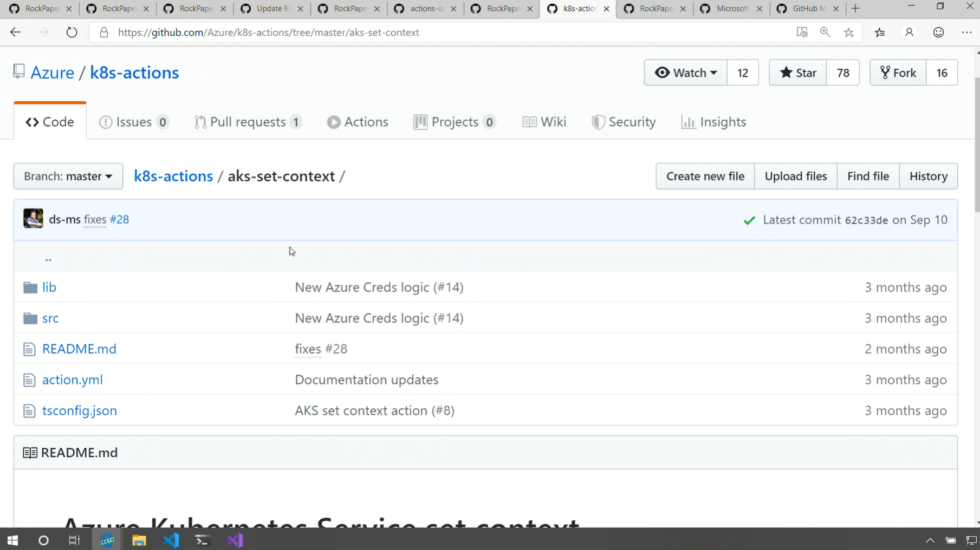The width and height of the screenshot is (980, 550).
Task: Open browser settings and more menu
Action: tap(966, 32)
